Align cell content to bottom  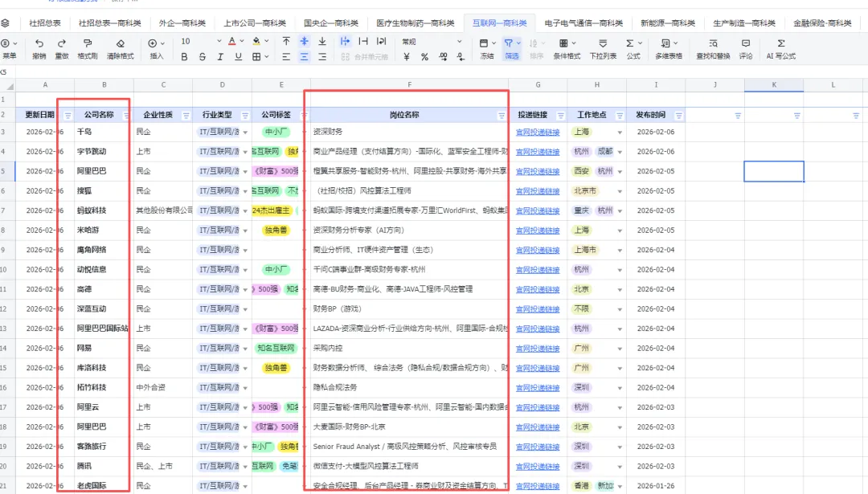322,42
